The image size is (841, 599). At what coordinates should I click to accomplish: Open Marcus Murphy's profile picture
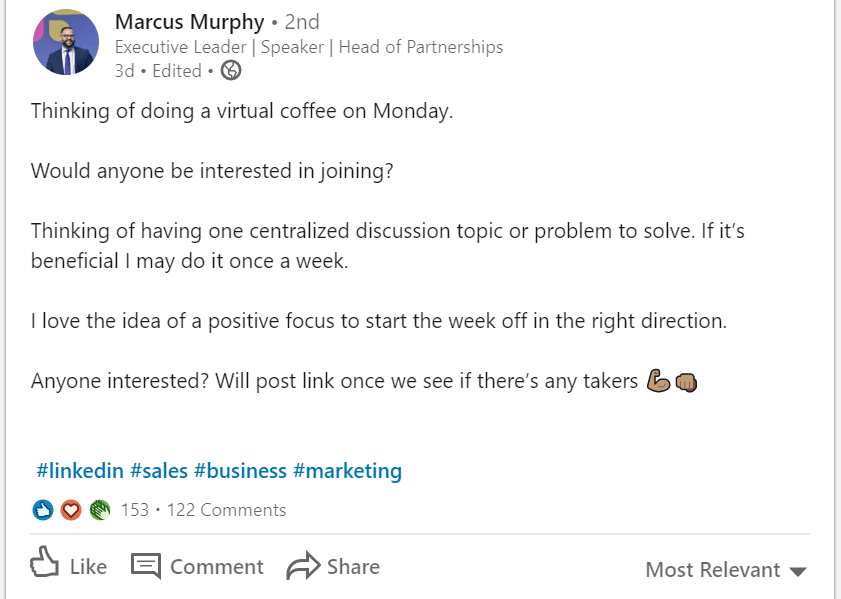66,42
